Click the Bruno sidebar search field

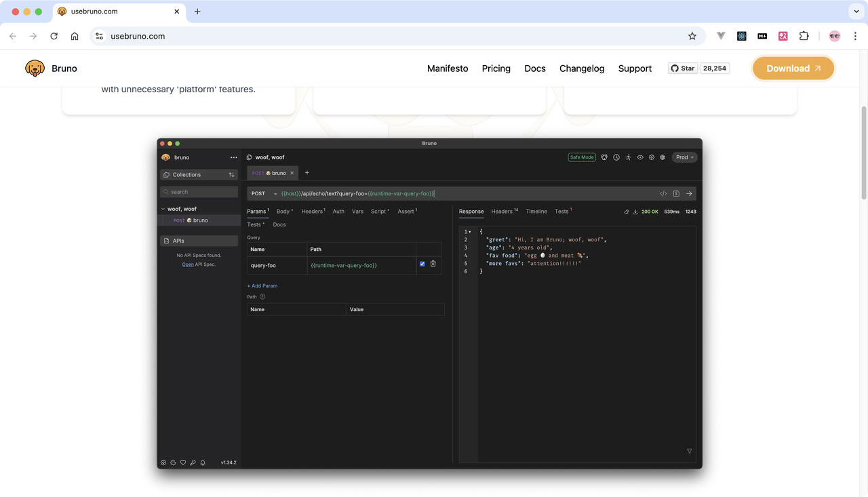click(199, 192)
